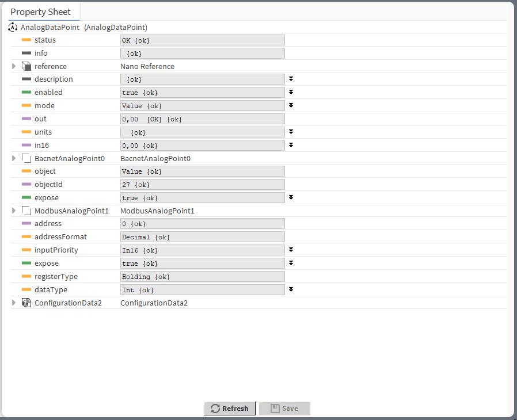Click the purple marker beside objectId
The image size is (517, 420).
click(x=26, y=185)
